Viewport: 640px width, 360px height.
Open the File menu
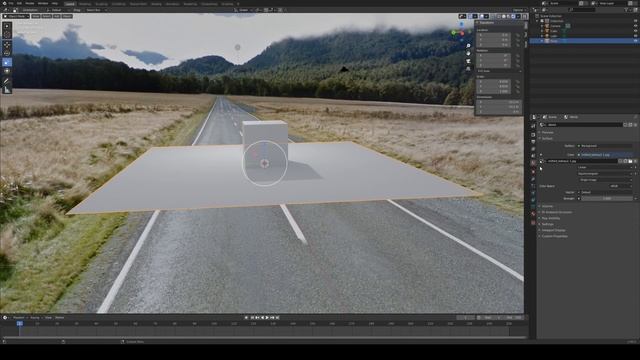pyautogui.click(x=11, y=3)
